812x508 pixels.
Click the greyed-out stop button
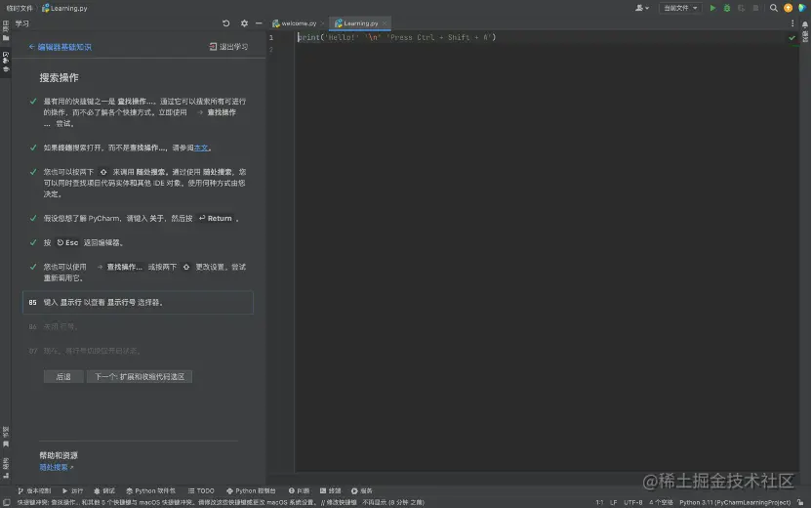pos(755,8)
